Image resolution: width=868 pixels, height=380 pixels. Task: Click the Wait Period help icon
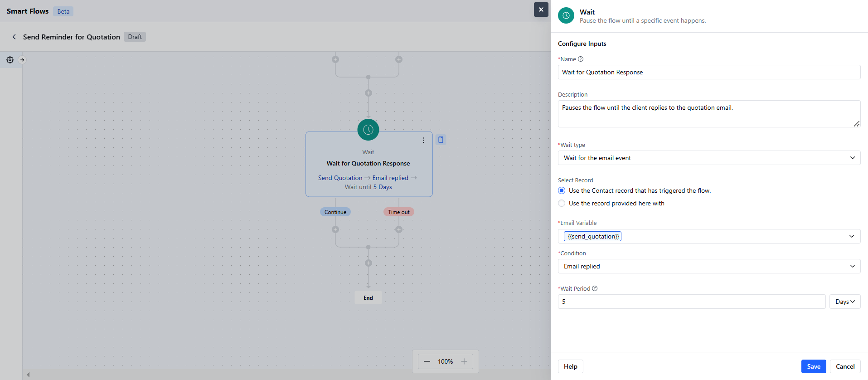(595, 288)
